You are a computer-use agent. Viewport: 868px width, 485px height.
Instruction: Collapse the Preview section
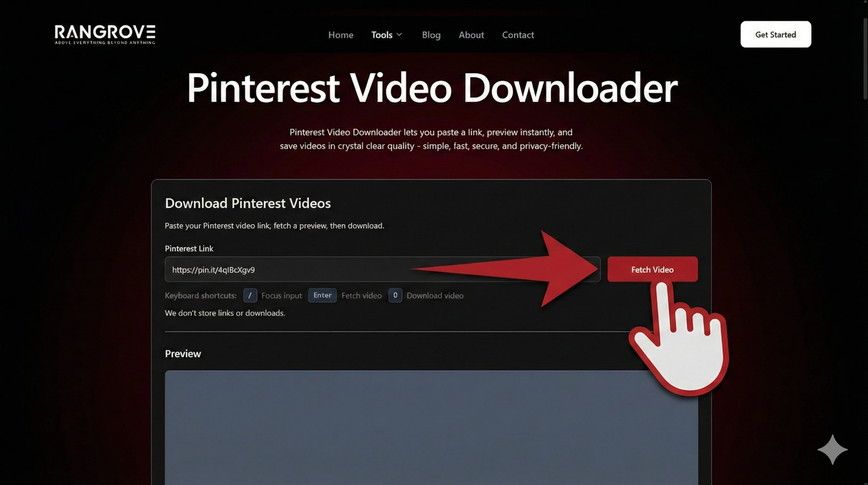(183, 353)
